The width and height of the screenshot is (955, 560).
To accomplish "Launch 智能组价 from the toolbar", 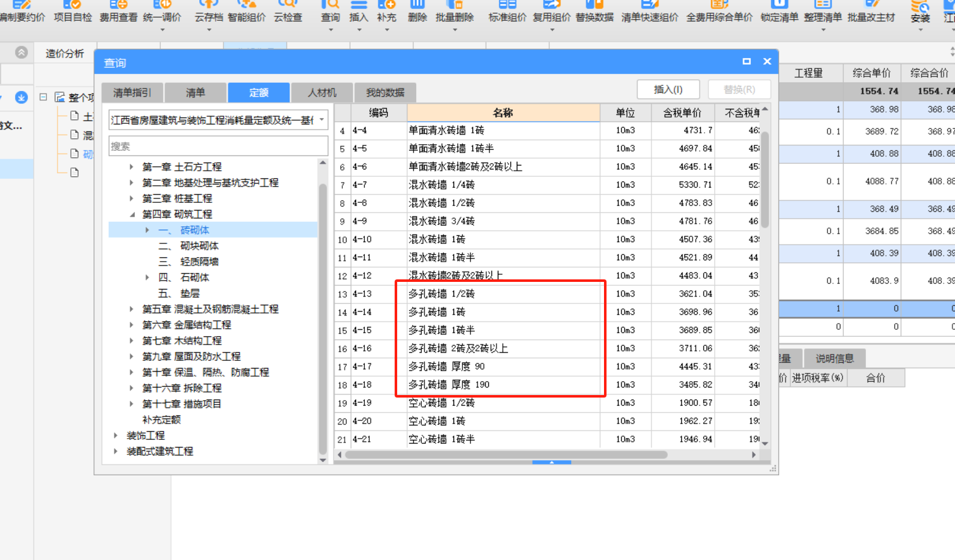I will (x=247, y=11).
